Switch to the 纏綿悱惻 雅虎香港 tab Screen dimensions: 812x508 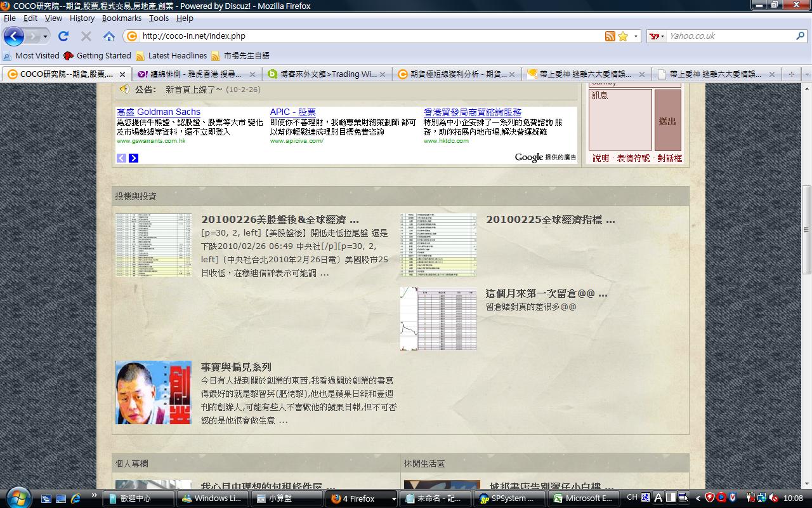pos(197,74)
